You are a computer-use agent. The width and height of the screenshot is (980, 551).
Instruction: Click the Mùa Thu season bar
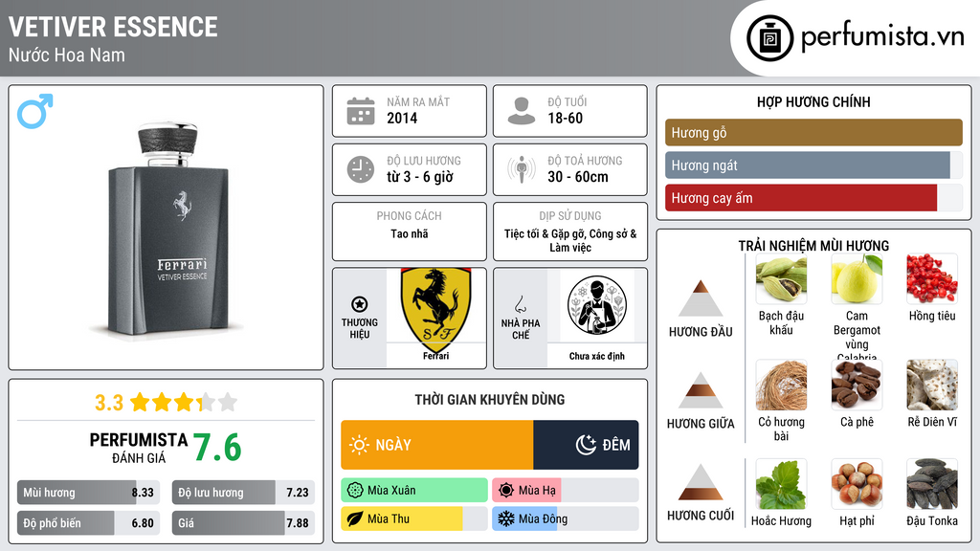(x=414, y=518)
